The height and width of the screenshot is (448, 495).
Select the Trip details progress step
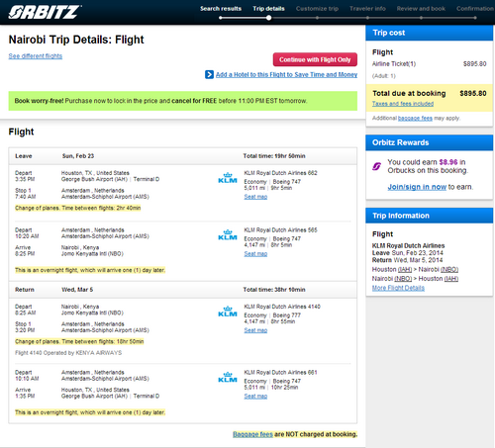coord(268,9)
